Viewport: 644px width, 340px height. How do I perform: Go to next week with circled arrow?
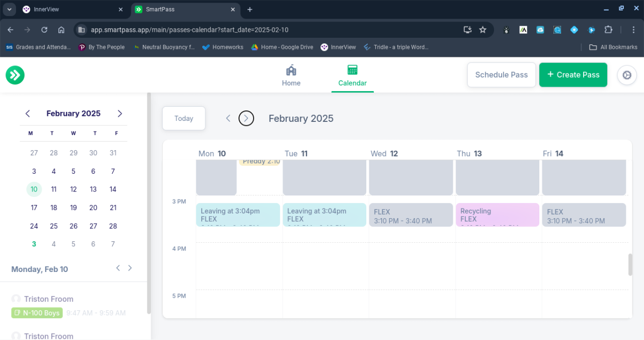tap(246, 118)
